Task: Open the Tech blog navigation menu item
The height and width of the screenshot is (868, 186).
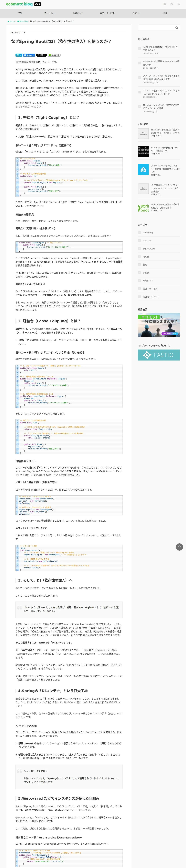Action: pos(49,13)
